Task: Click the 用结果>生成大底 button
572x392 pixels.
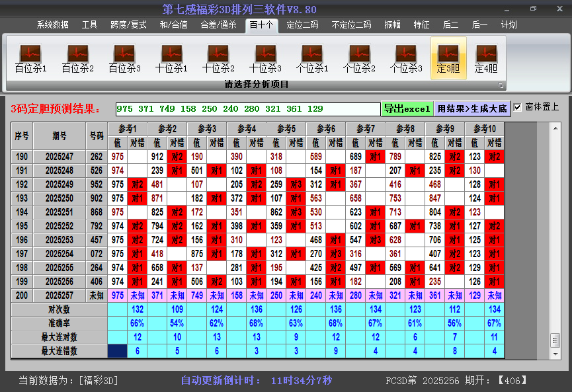Action: 472,108
